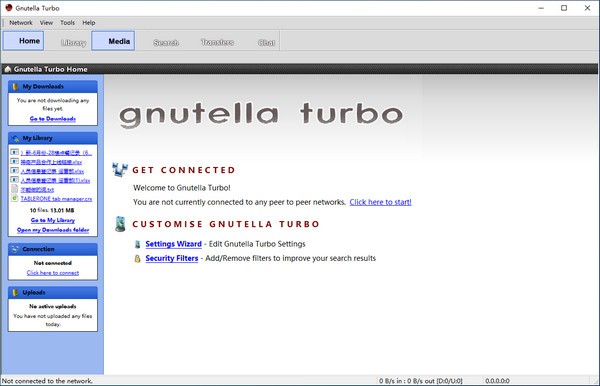
Task: Open the Network menu
Action: click(x=21, y=23)
